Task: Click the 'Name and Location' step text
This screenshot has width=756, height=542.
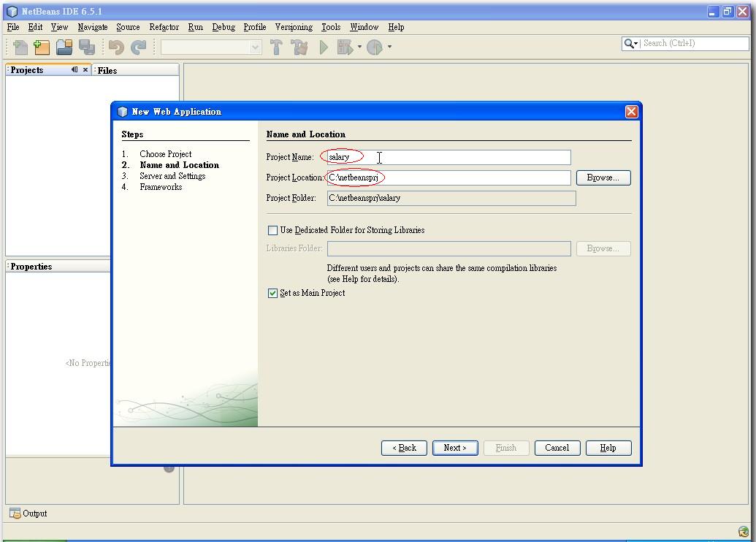Action: [180, 165]
